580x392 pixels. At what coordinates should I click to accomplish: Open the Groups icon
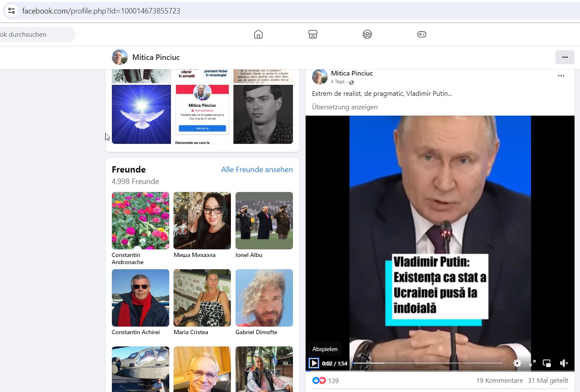coord(367,34)
